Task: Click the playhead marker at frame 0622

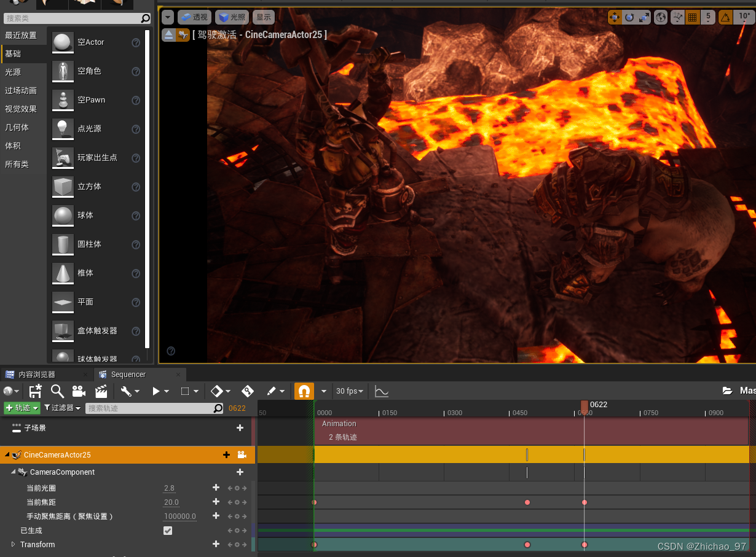Action: pos(584,405)
